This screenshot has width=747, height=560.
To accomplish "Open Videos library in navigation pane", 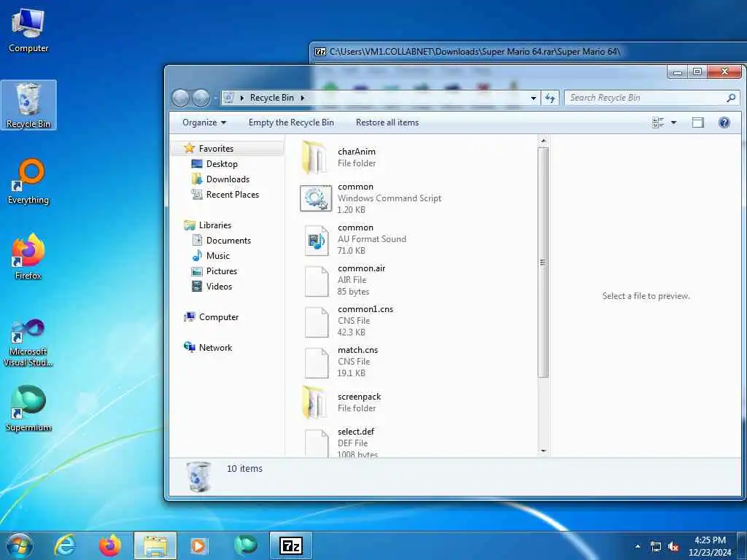I will (219, 286).
